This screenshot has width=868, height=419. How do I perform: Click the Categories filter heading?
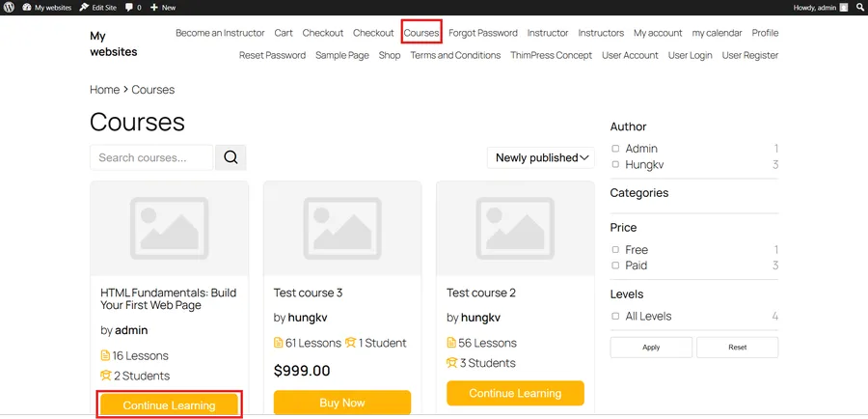point(639,193)
